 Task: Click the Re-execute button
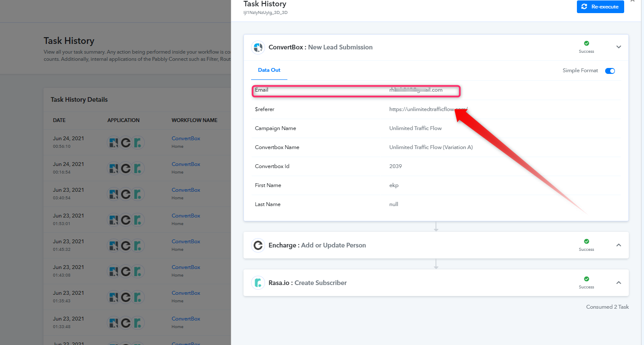click(x=600, y=7)
